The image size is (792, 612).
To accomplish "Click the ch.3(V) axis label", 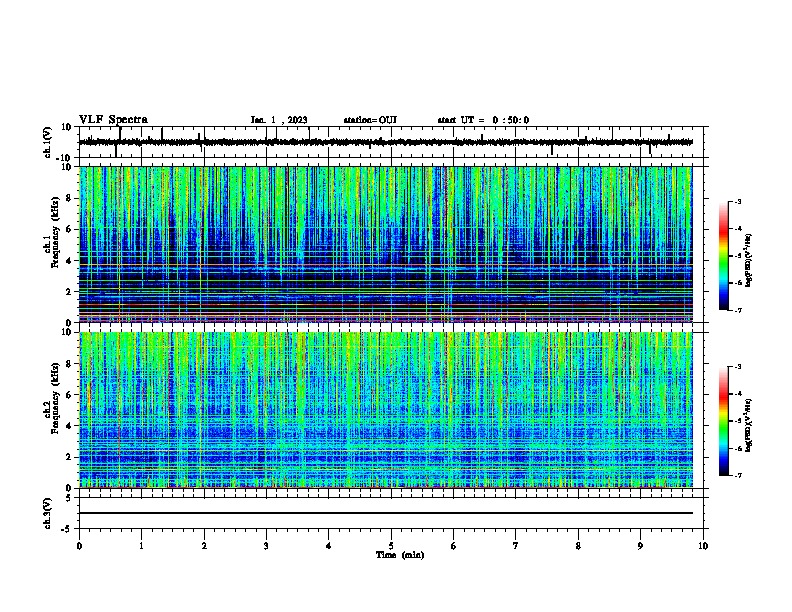I will (x=48, y=513).
